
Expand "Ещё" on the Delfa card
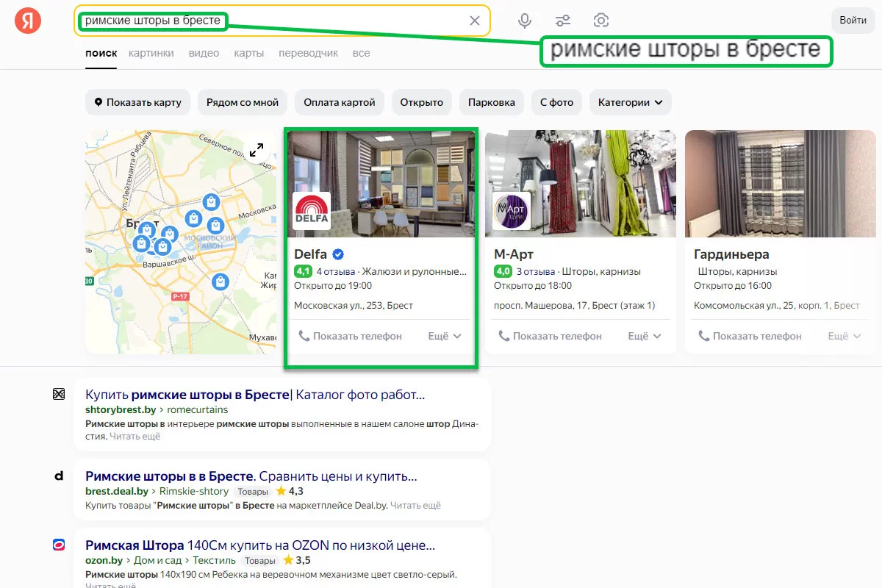coord(445,336)
